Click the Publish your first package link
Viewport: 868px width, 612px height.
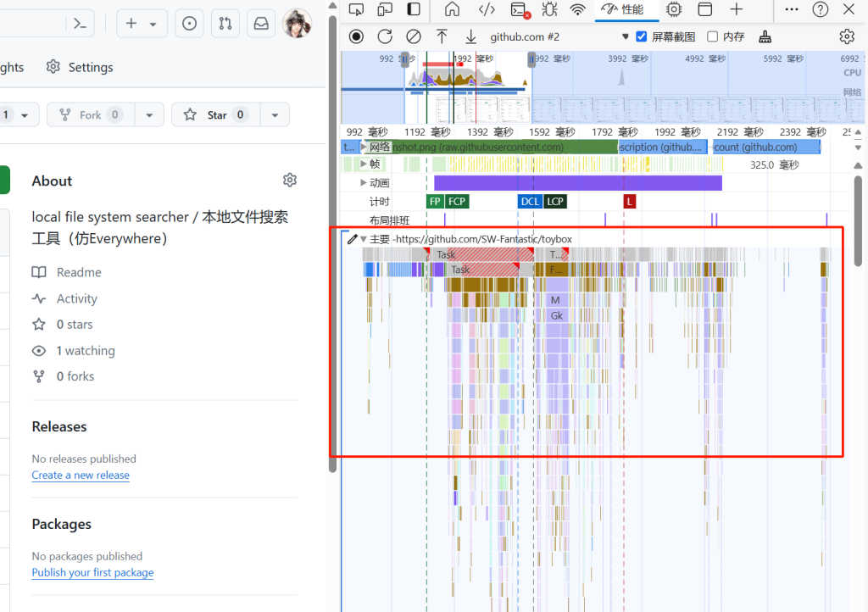point(92,572)
